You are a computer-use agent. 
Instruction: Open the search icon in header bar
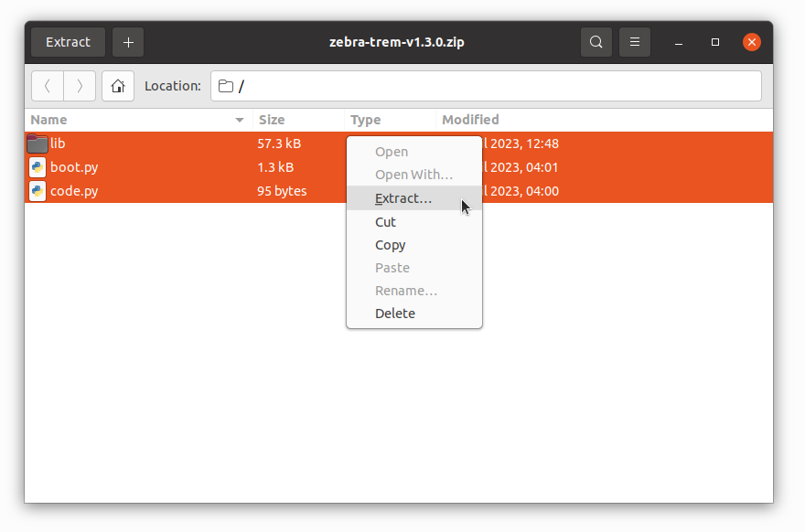tap(596, 42)
